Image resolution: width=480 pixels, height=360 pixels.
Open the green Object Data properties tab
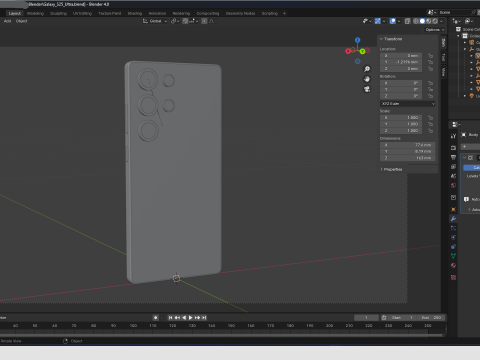453,256
